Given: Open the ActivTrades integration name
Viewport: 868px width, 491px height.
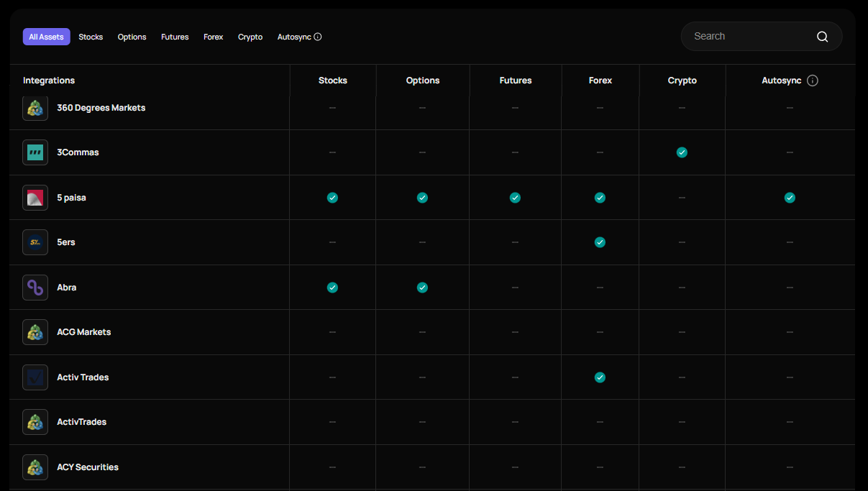Looking at the screenshot, I should (82, 422).
